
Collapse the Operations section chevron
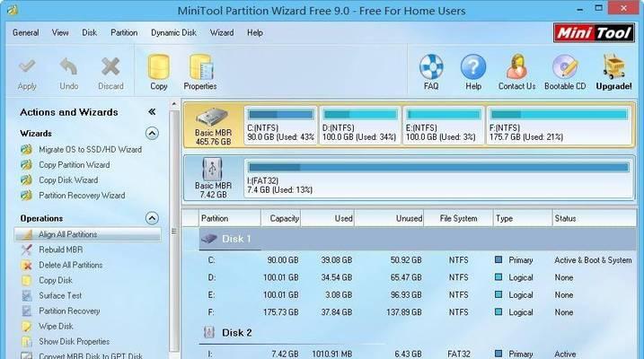(x=152, y=218)
